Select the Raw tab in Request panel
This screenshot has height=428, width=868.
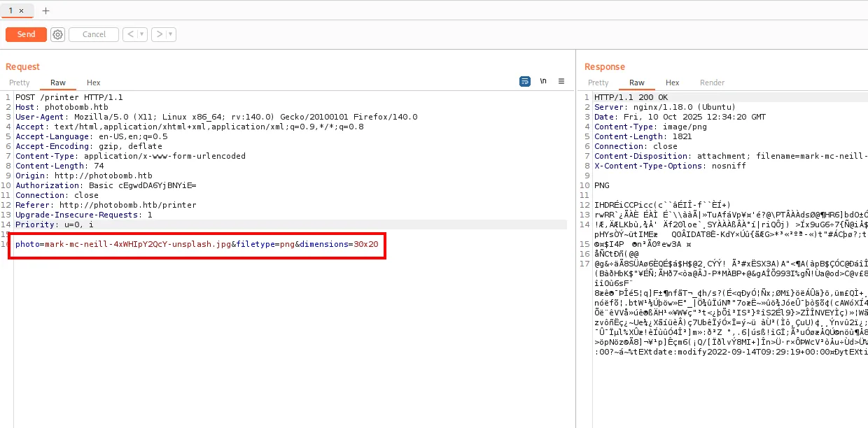point(58,83)
